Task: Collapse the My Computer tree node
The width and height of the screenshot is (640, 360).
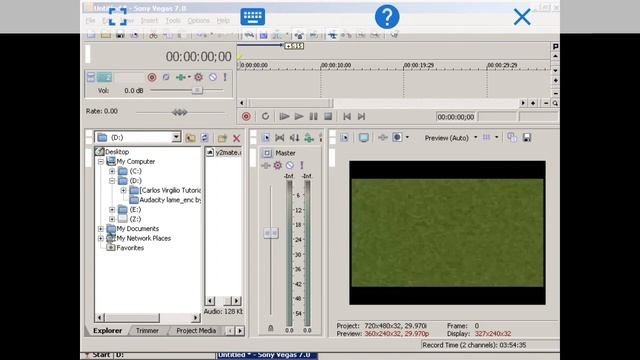Action: pos(101,162)
